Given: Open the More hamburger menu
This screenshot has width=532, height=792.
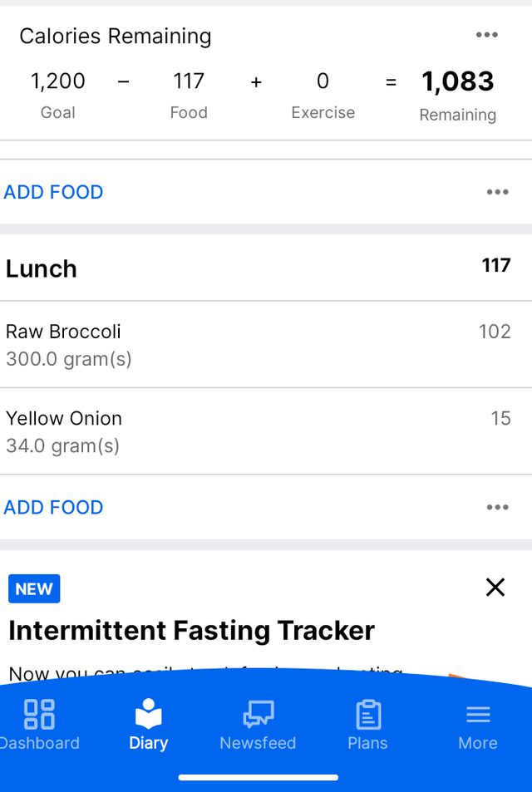Looking at the screenshot, I should 478,714.
